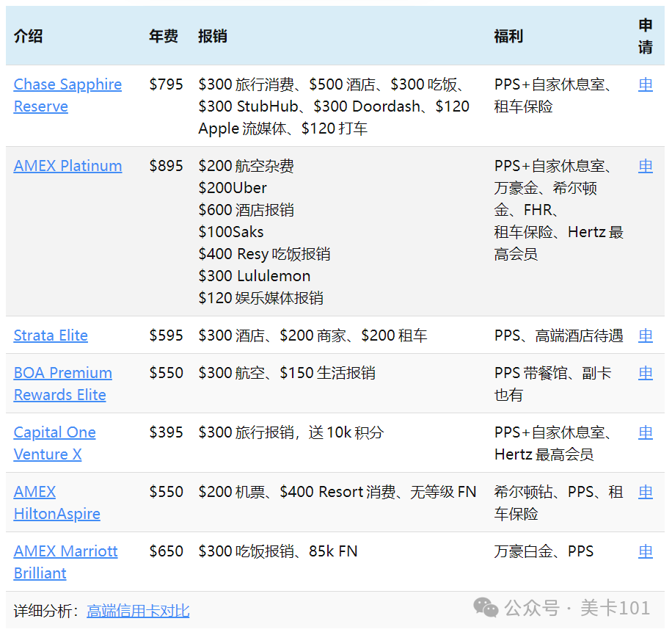The width and height of the screenshot is (672, 635).
Task: Open the AMEX HiltonAspire link
Action: pyautogui.click(x=56, y=503)
